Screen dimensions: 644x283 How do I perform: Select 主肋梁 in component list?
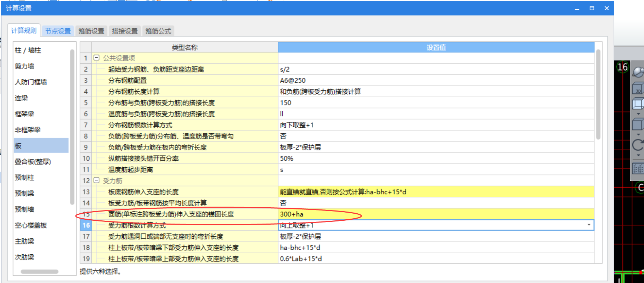click(x=41, y=241)
